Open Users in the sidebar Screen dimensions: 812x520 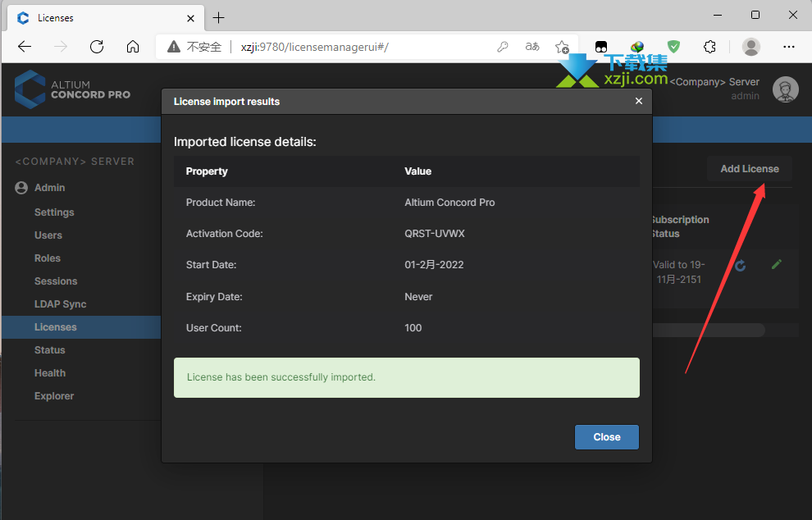click(48, 235)
